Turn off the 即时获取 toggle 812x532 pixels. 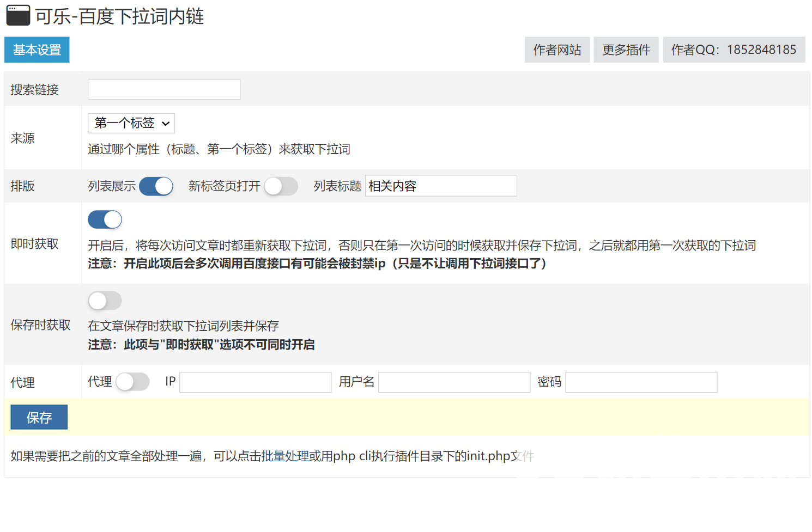click(105, 219)
